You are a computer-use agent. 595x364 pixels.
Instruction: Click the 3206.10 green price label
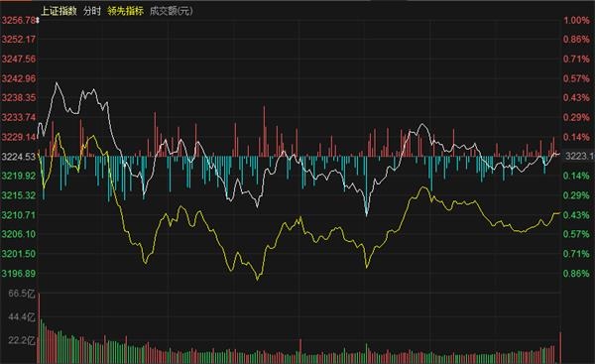pyautogui.click(x=19, y=234)
